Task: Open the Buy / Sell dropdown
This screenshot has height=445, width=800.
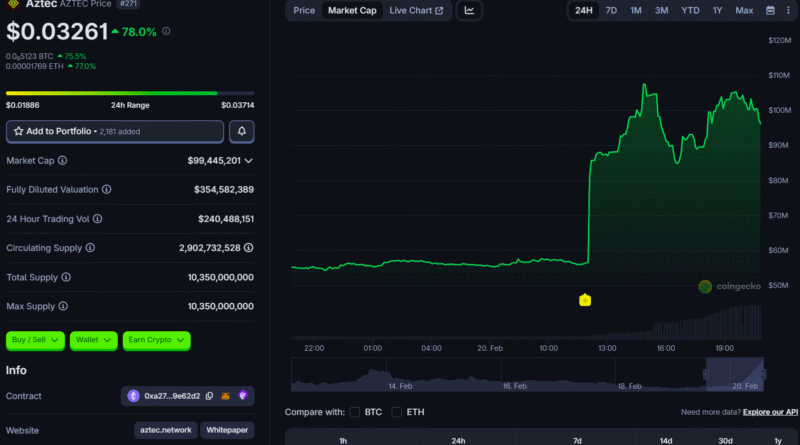Action: tap(35, 340)
